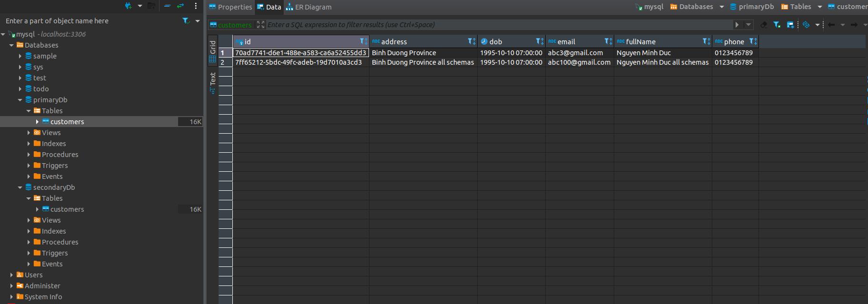868x304 pixels.
Task: Click the eraser icon to clear filter
Action: pyautogui.click(x=764, y=25)
